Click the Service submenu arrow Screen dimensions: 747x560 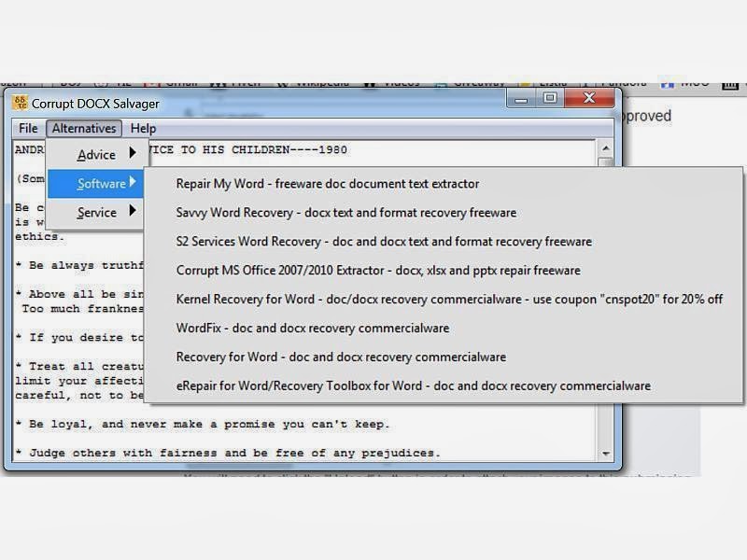pyautogui.click(x=133, y=210)
